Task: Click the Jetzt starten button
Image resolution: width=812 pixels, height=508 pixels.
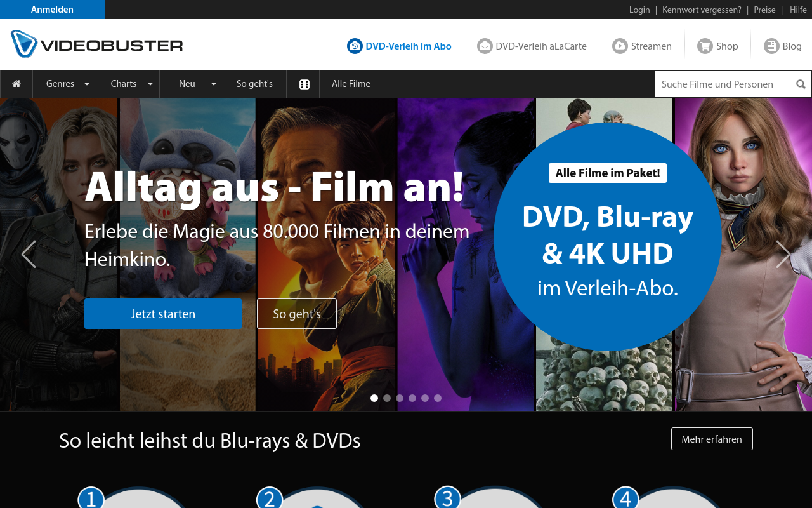Action: point(163,313)
